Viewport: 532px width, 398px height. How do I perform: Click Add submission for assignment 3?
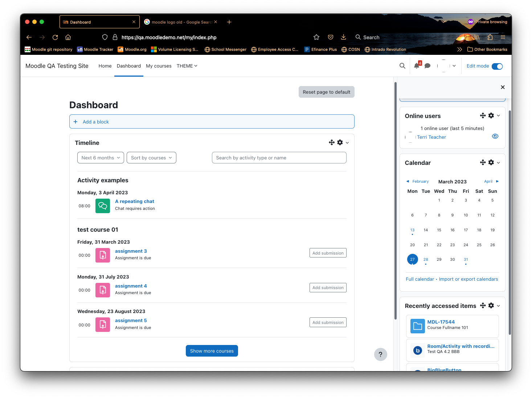click(x=328, y=253)
